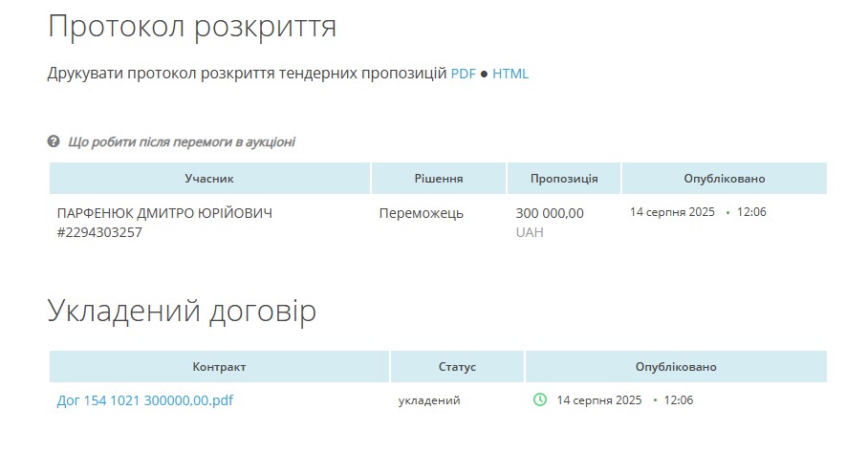The width and height of the screenshot is (868, 453).
Task: Click 'Друкувати протокол розкриття тендерних пропозицій' text
Action: coord(247,74)
